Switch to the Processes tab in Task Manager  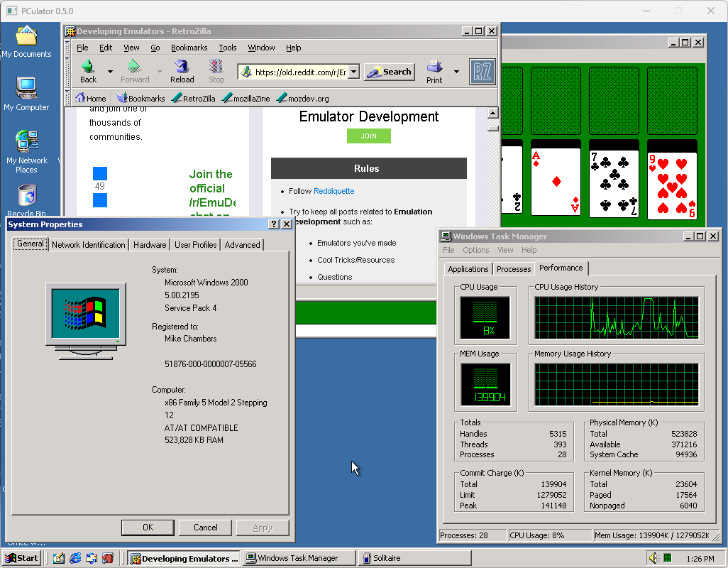[x=514, y=269]
